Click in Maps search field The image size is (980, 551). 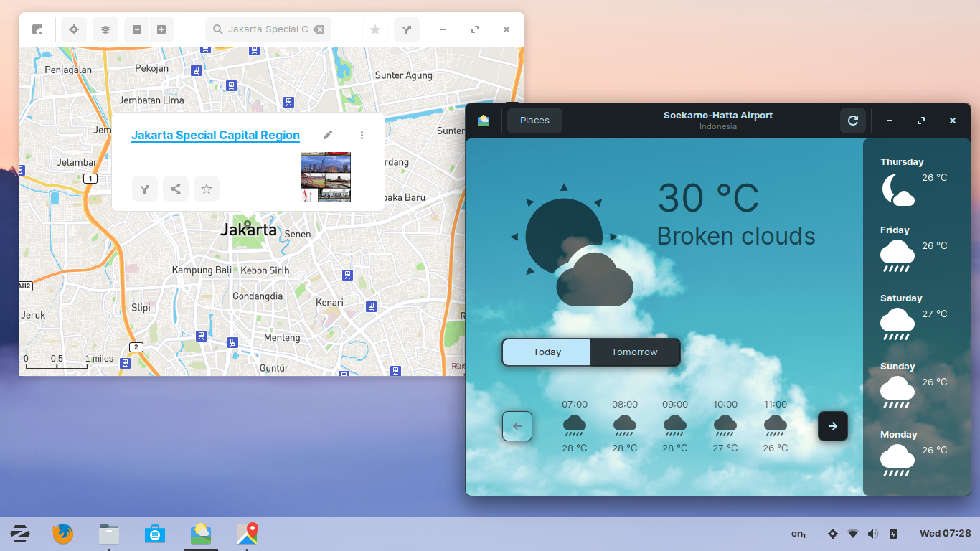click(x=268, y=29)
